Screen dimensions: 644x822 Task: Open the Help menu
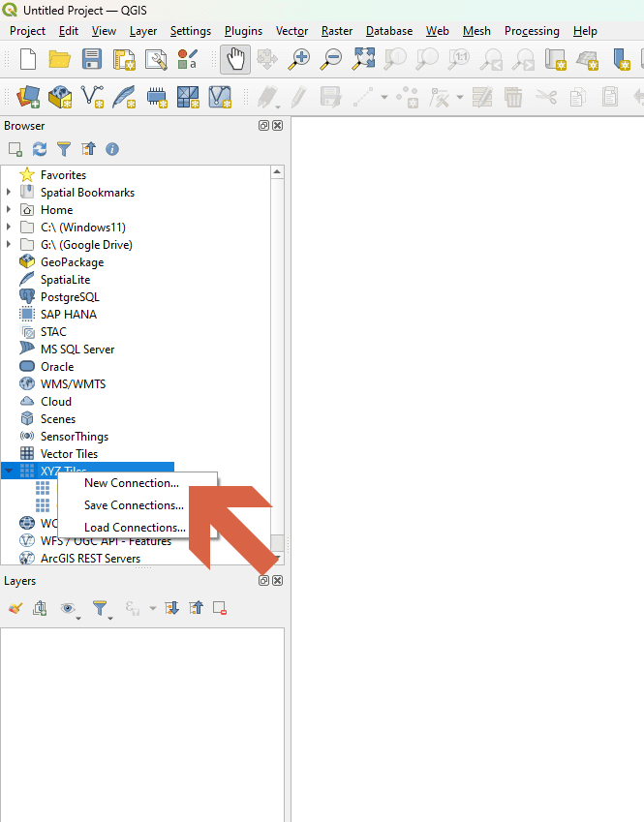click(x=585, y=31)
